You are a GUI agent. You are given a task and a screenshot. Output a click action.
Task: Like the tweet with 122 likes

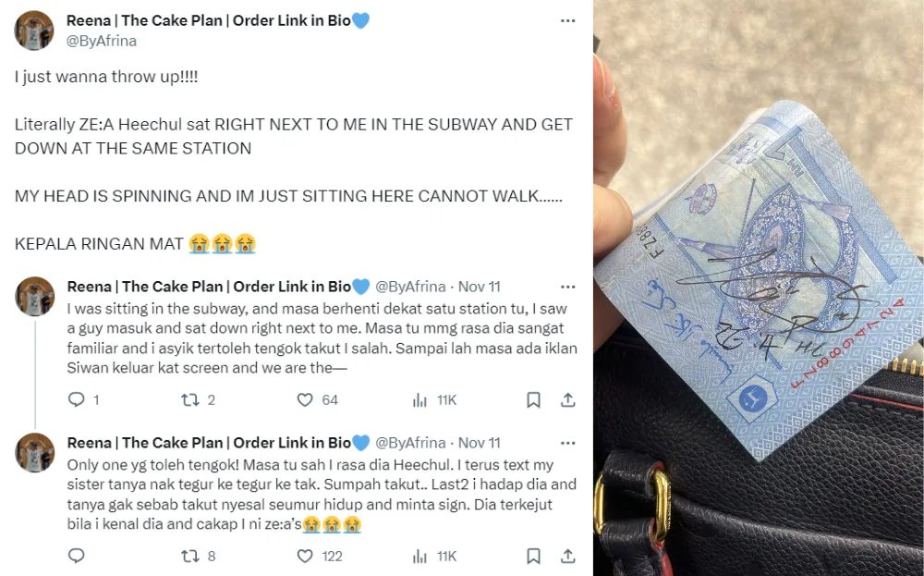tap(305, 557)
